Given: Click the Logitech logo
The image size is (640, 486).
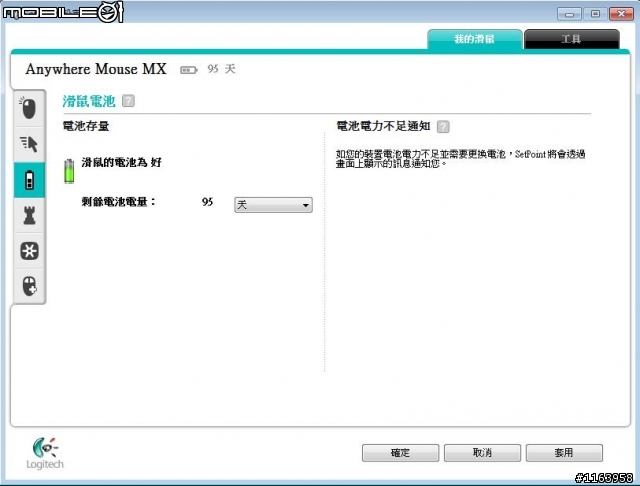Looking at the screenshot, I should pos(45,453).
